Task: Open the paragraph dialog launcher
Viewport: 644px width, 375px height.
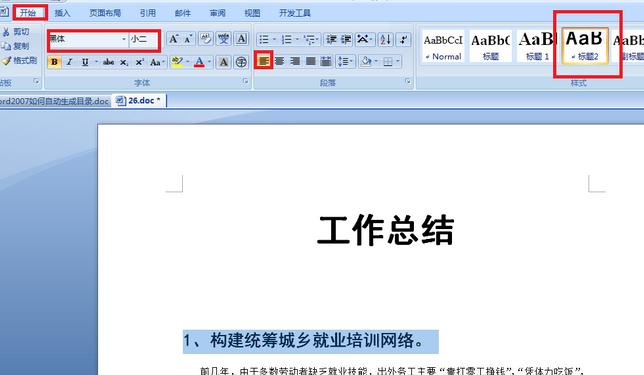Action: coord(408,81)
